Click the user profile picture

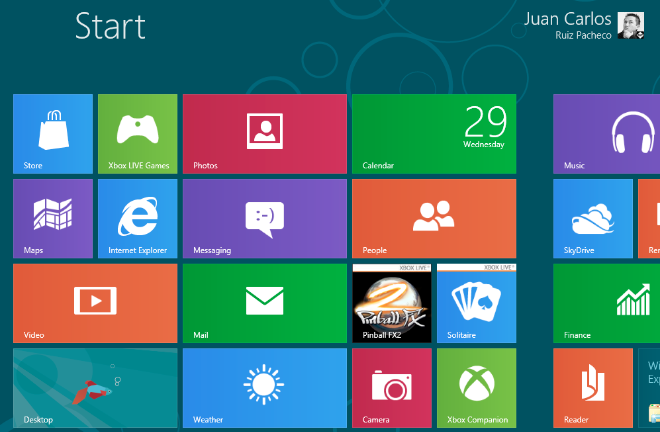tap(631, 25)
